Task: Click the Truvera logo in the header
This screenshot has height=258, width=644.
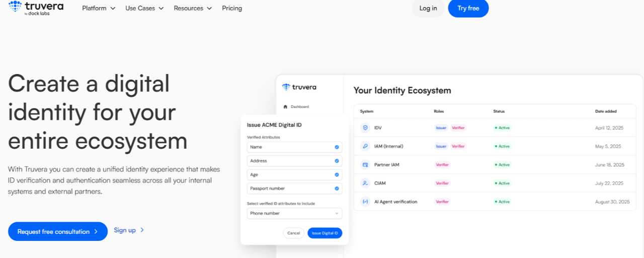Action: tap(36, 8)
